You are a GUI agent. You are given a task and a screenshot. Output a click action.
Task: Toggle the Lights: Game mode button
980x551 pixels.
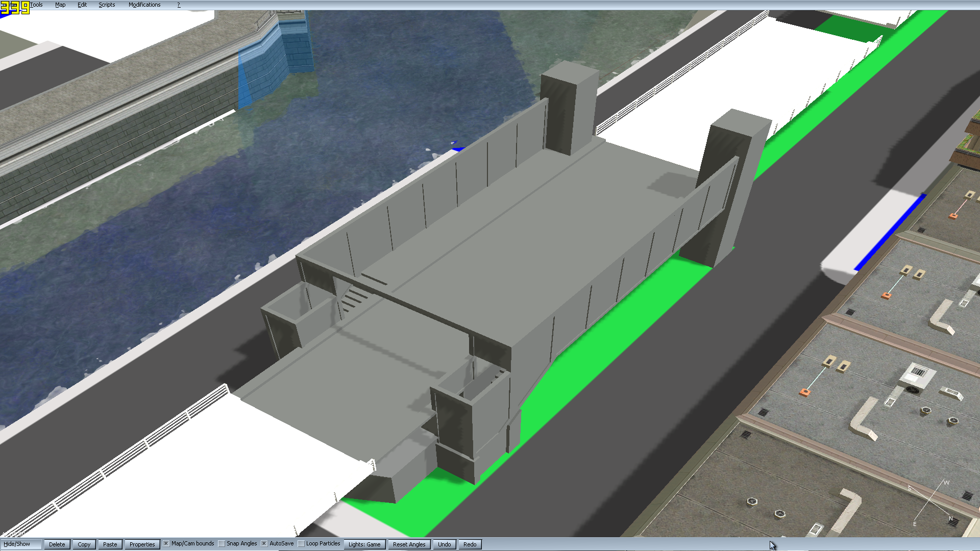364,544
